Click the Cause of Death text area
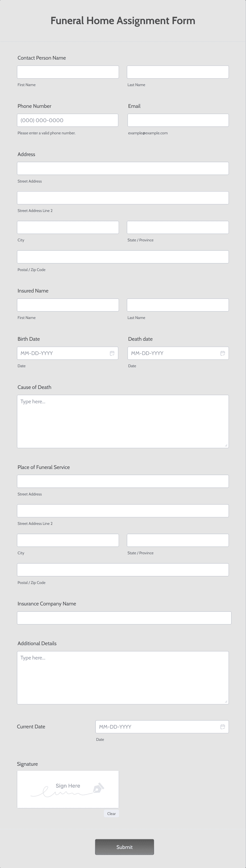 tap(123, 421)
